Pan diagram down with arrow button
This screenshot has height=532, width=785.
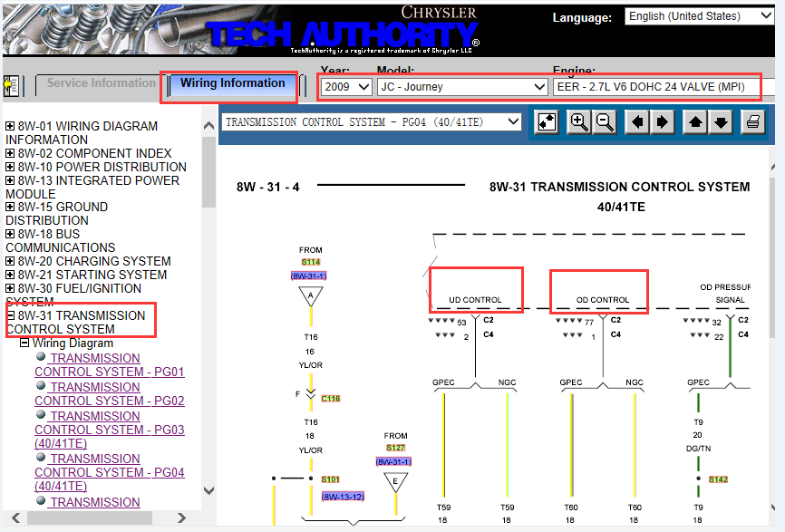pos(721,122)
